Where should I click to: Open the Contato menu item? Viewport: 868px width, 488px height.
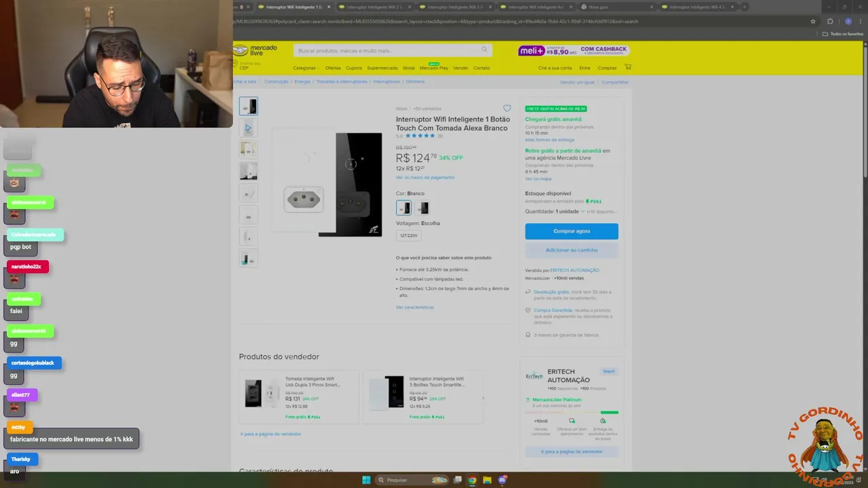[481, 68]
